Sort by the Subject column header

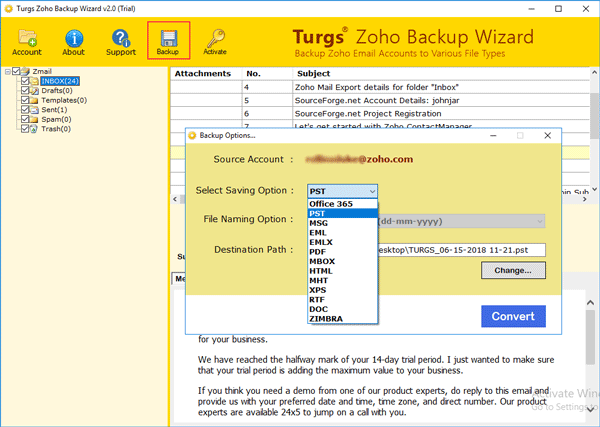441,73
